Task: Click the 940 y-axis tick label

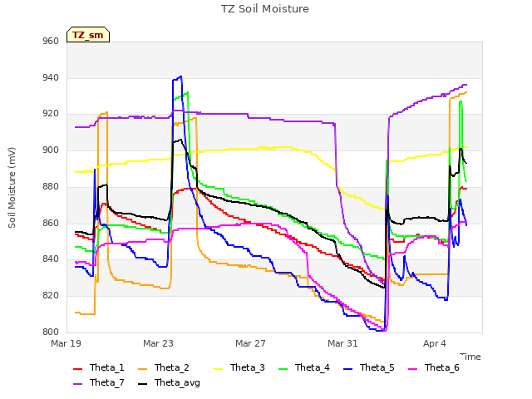Action: tap(51, 77)
